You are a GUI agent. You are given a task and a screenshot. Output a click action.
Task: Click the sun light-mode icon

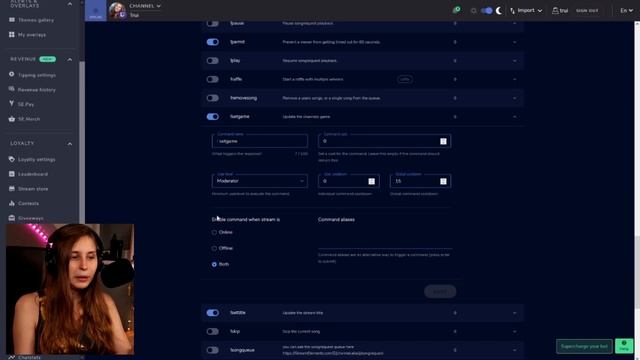pos(473,11)
